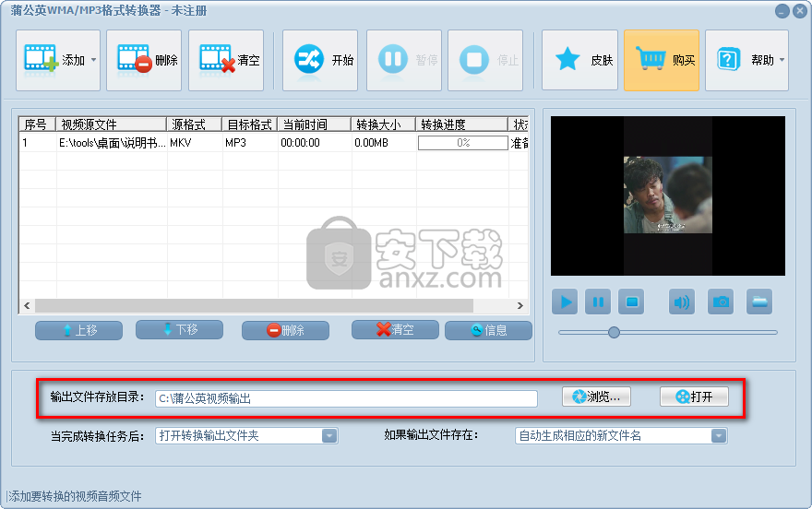The height and width of the screenshot is (509, 812).
Task: Click the 序号 column header
Action: 37,124
